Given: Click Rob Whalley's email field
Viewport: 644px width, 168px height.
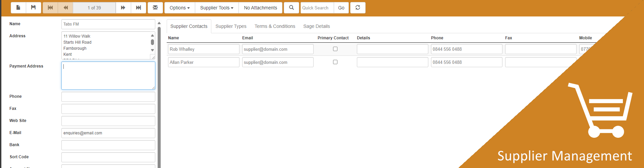Looking at the screenshot, I should (x=278, y=49).
